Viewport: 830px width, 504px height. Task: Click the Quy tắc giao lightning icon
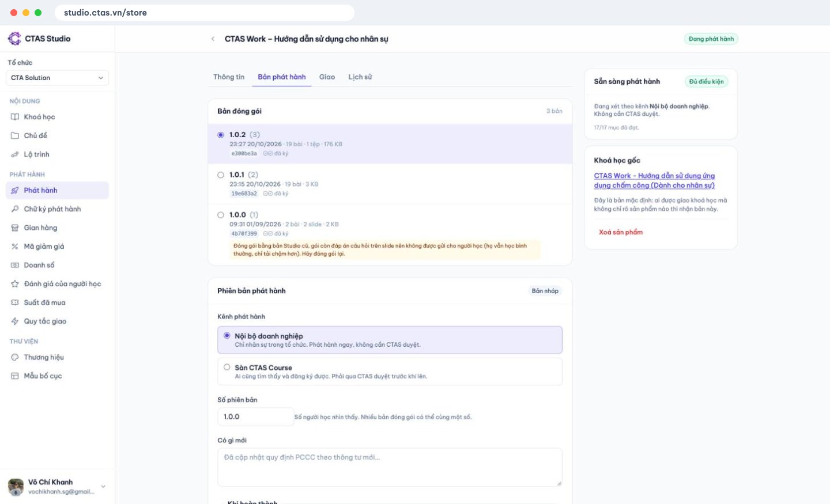pos(15,321)
